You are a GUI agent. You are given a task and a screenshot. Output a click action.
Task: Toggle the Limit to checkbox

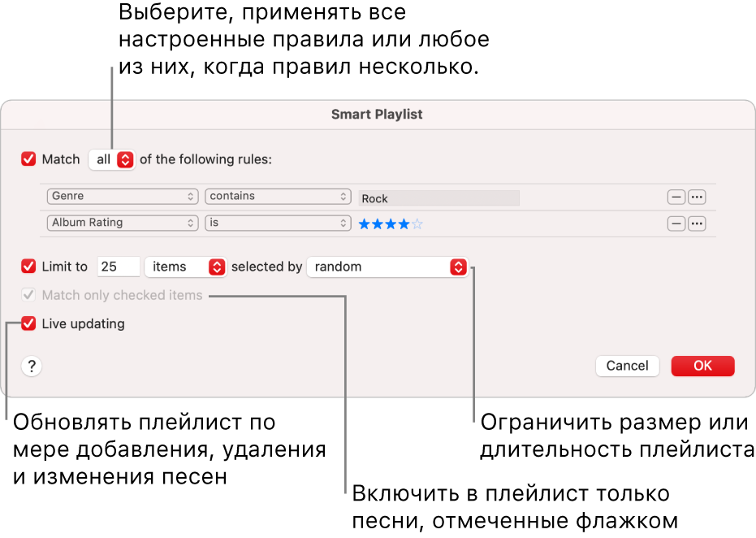28,267
